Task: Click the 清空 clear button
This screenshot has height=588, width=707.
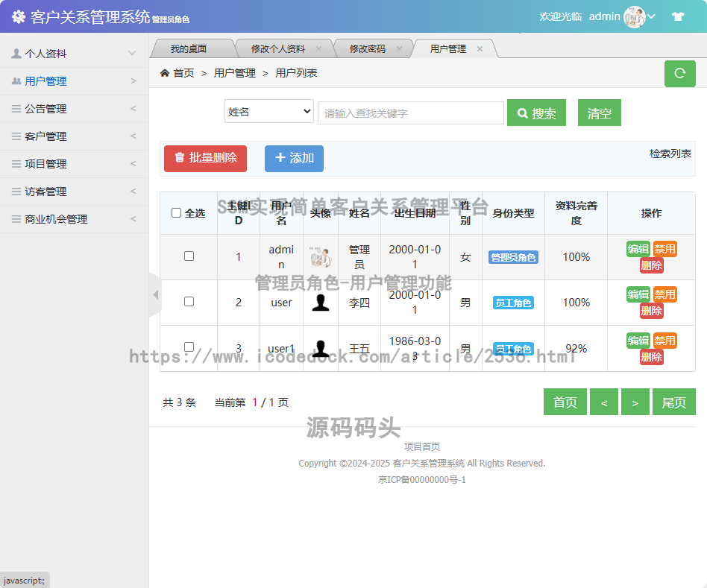Action: [600, 113]
